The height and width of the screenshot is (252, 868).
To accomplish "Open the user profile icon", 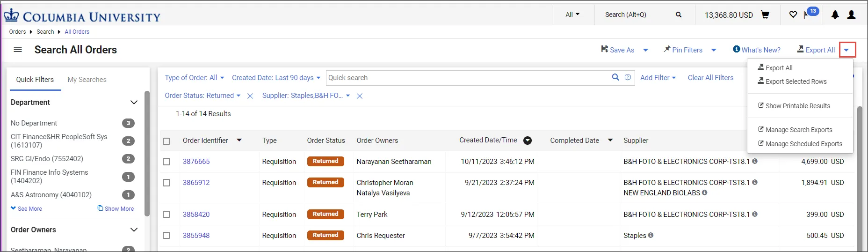I will (x=852, y=15).
